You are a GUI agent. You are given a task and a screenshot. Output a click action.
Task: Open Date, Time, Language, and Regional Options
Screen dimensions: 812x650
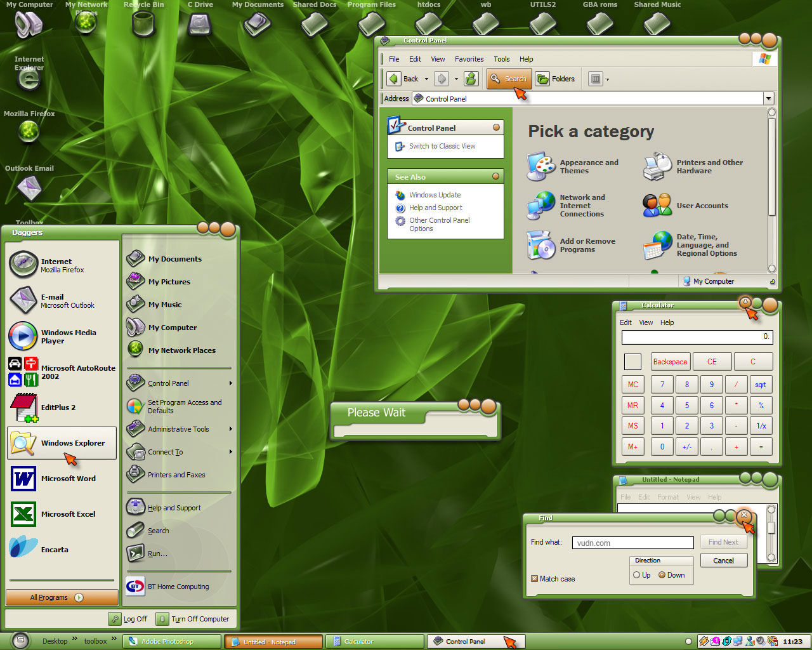(690, 245)
